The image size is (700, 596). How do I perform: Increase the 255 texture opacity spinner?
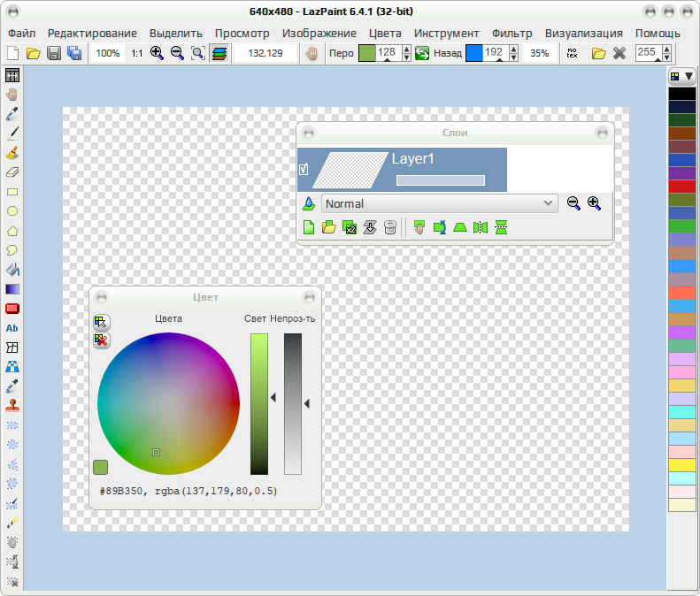point(666,49)
